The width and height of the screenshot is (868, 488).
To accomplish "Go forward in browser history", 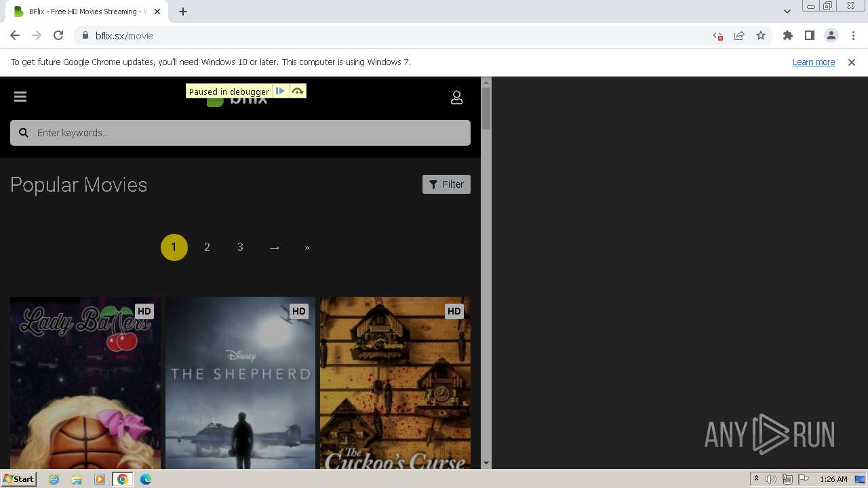I will [x=37, y=36].
